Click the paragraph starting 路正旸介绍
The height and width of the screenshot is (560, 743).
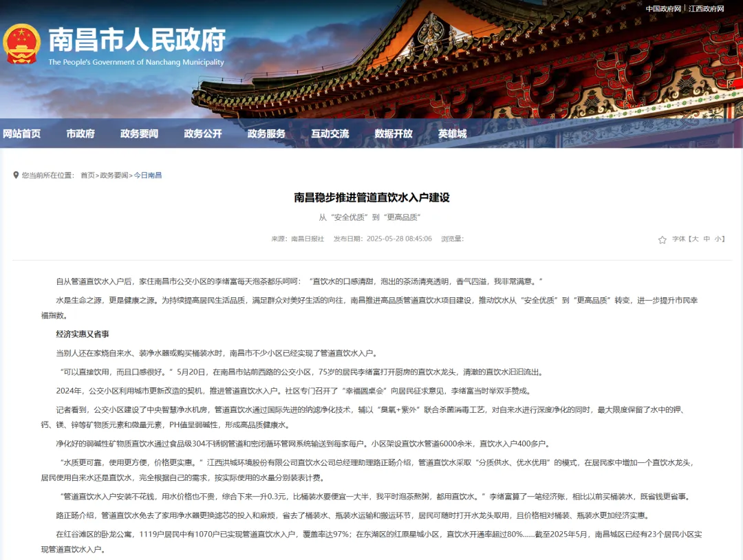tap(354, 515)
